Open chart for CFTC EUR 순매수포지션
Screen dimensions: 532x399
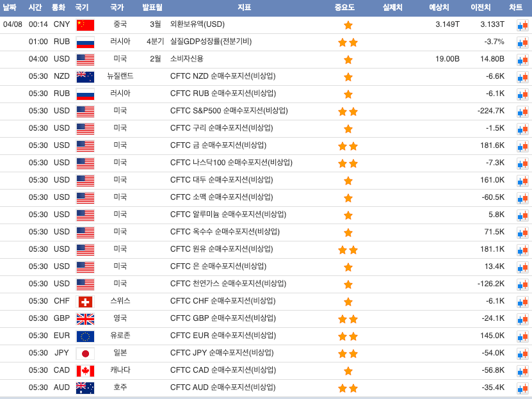click(522, 336)
